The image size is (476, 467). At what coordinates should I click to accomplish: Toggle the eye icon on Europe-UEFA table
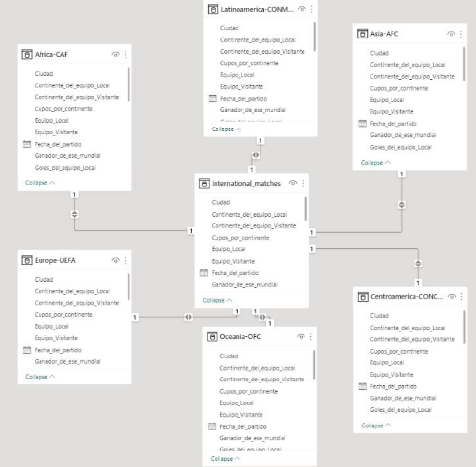click(116, 260)
